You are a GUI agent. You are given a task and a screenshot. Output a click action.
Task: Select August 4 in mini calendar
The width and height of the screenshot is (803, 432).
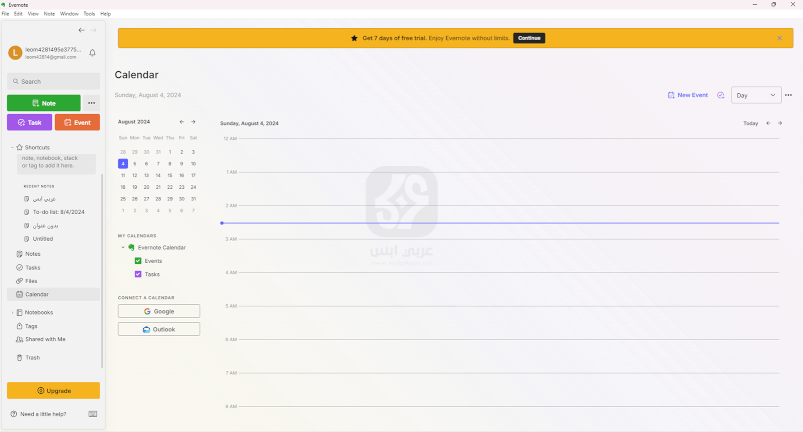(x=123, y=164)
